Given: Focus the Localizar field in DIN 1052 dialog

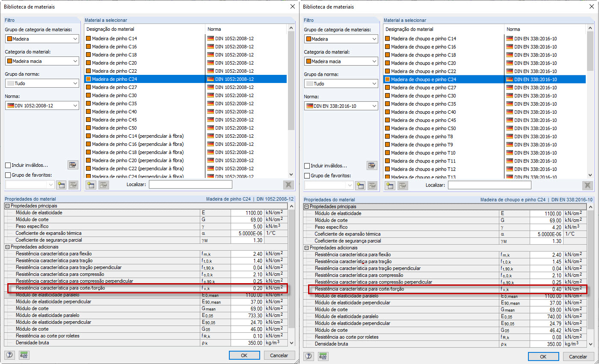Looking at the screenshot, I should coord(190,185).
